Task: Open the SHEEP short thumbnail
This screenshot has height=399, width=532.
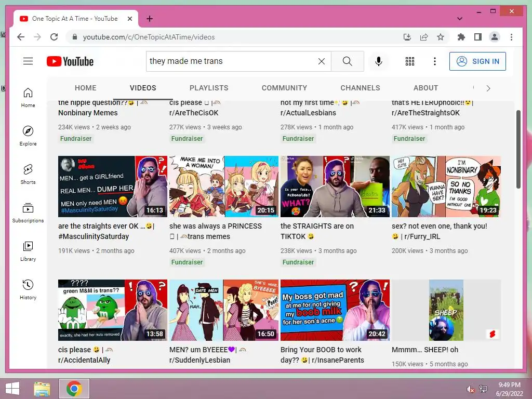Action: 446,310
